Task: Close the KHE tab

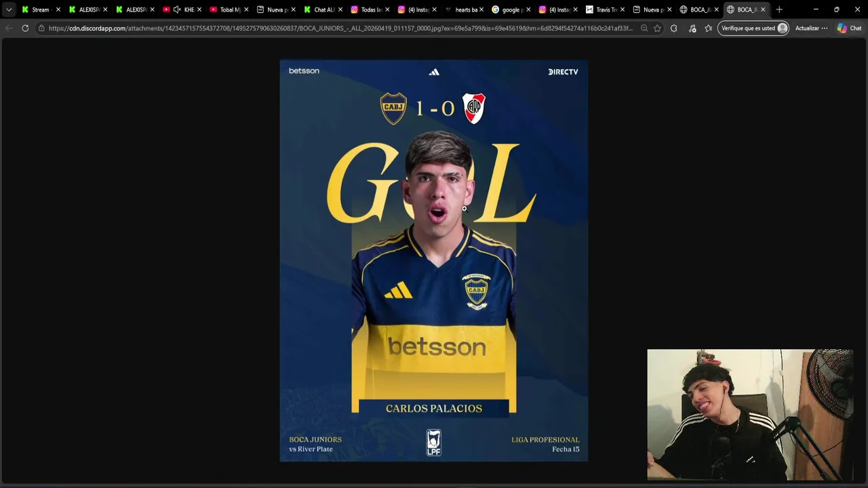Action: coord(199,9)
